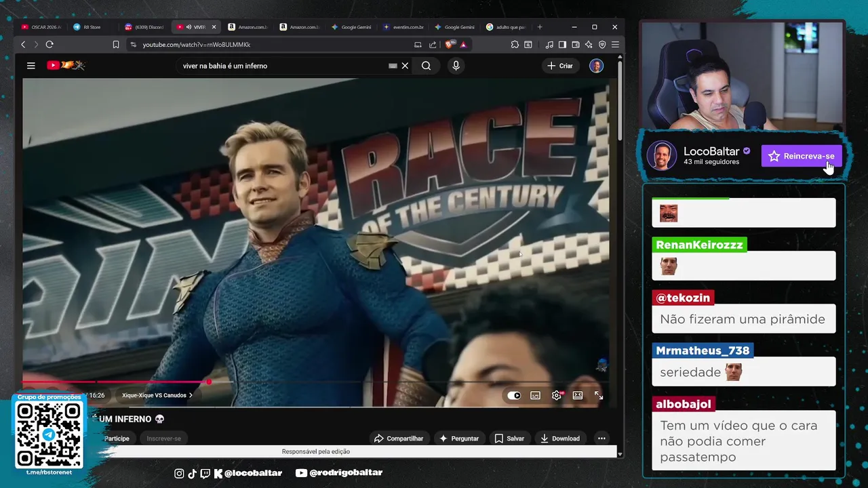The width and height of the screenshot is (868, 488).
Task: Switch to OSCAR 2026 tab
Action: coord(41,27)
